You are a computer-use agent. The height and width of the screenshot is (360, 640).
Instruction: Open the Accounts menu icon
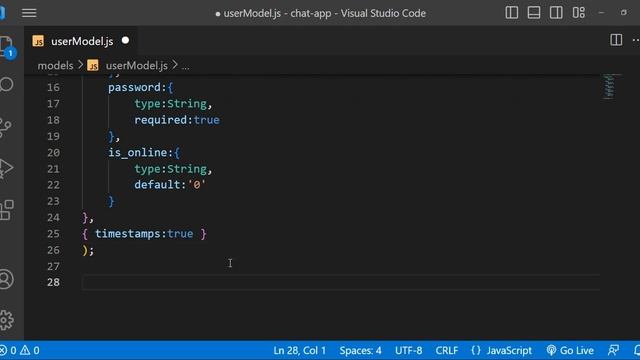coord(6,280)
